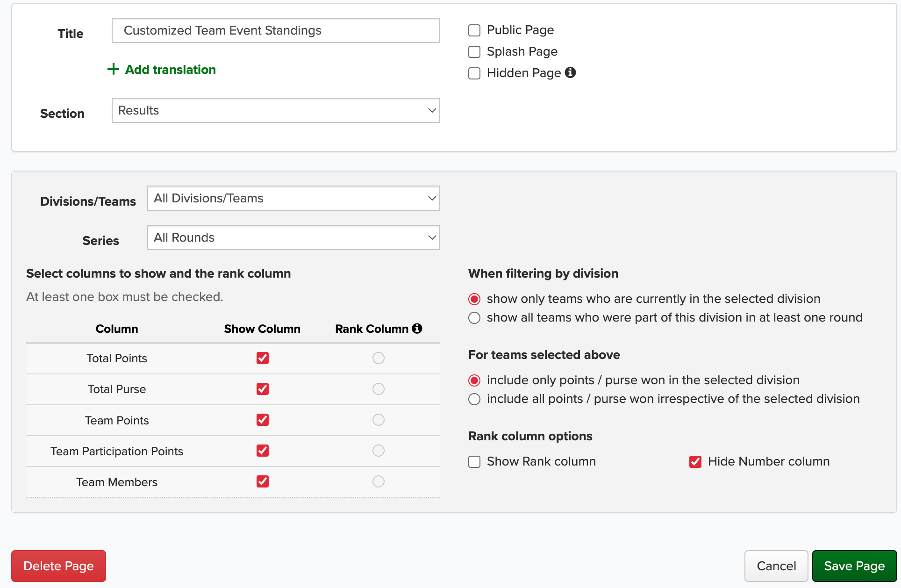Enable the Show Rank column checkbox
This screenshot has width=901, height=588.
click(x=474, y=462)
